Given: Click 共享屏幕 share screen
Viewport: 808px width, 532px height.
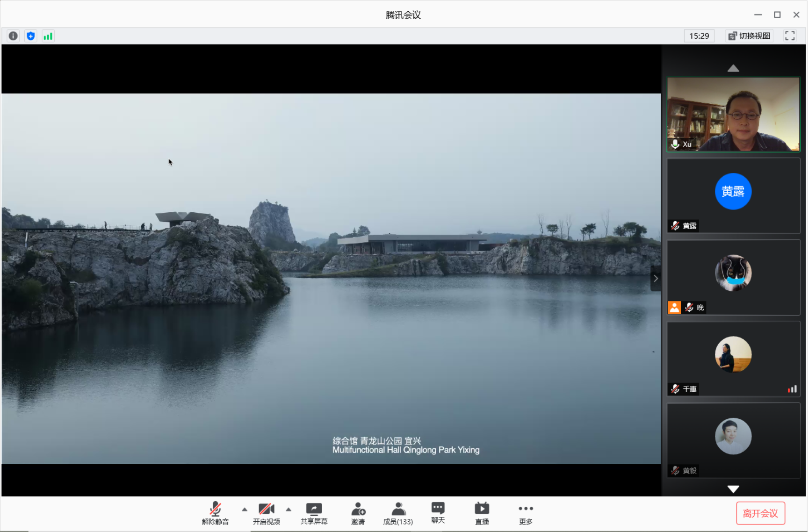Looking at the screenshot, I should tap(314, 513).
